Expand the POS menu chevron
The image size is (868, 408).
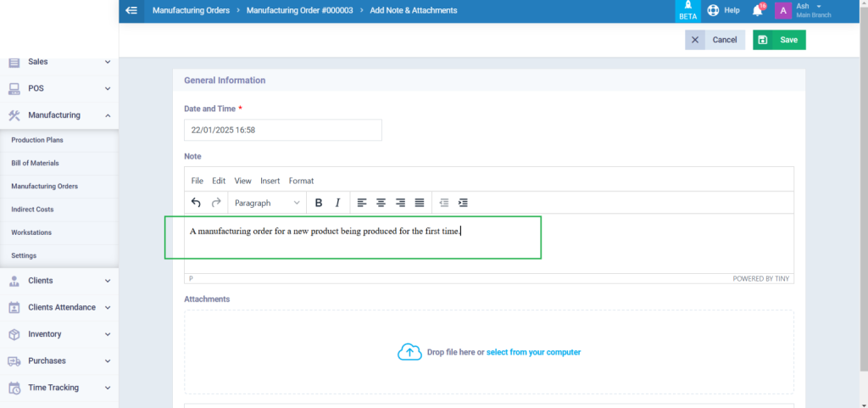(x=108, y=88)
